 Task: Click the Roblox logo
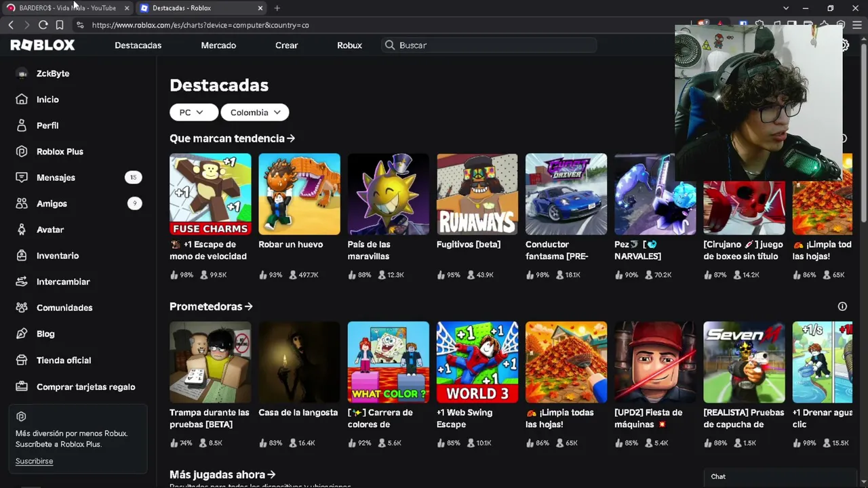tap(43, 45)
